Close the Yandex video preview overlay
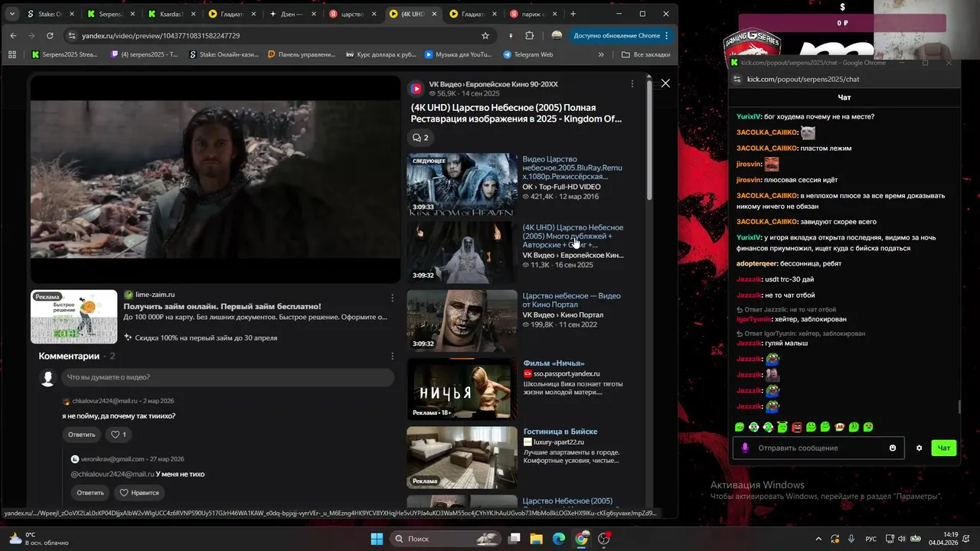The image size is (980, 551). click(665, 83)
